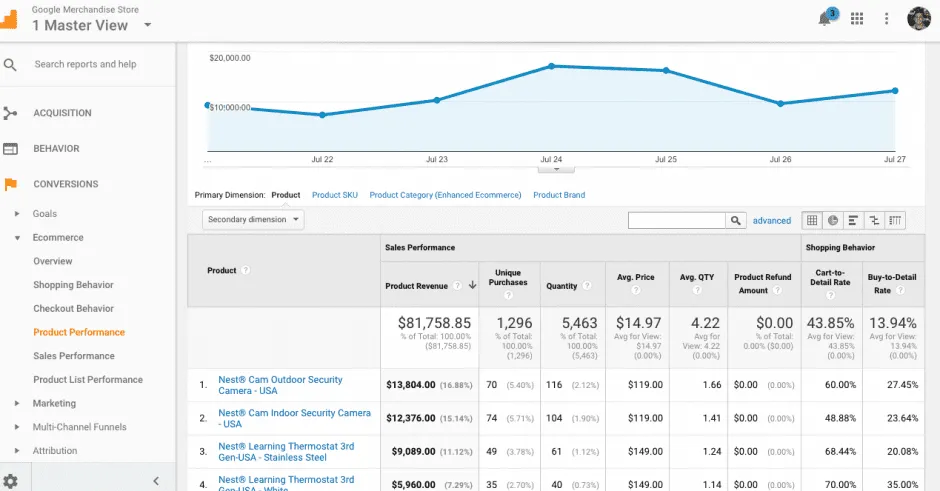
Task: Open the CONVERSIONS section
Action: pyautogui.click(x=66, y=184)
